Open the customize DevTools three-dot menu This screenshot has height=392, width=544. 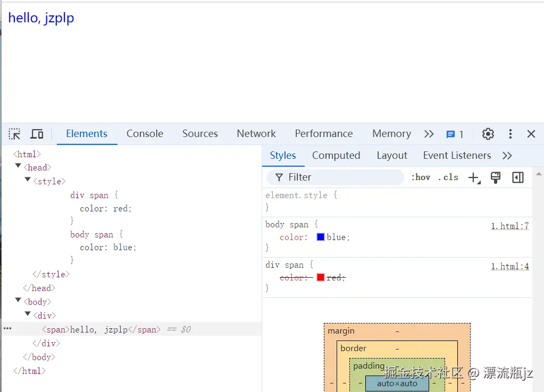pos(510,134)
